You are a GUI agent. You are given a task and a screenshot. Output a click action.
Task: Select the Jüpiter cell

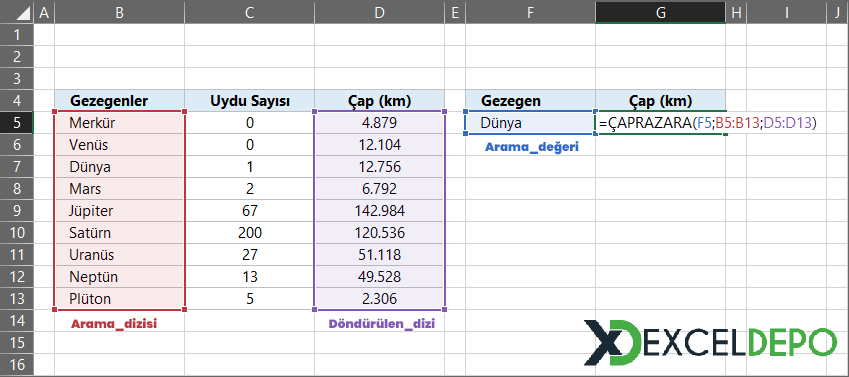[119, 211]
